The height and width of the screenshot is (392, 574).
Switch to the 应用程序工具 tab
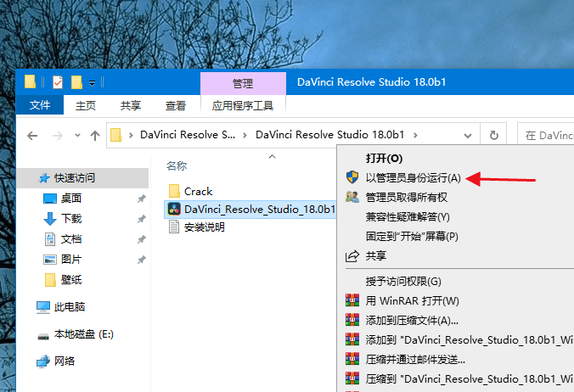click(x=243, y=106)
